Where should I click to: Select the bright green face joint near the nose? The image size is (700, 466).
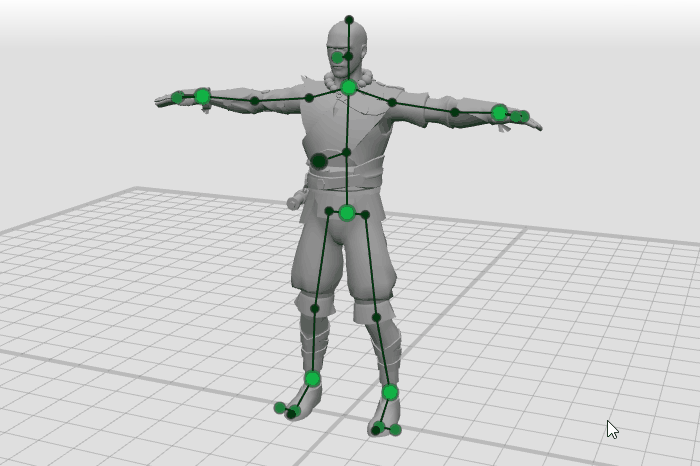click(x=338, y=57)
